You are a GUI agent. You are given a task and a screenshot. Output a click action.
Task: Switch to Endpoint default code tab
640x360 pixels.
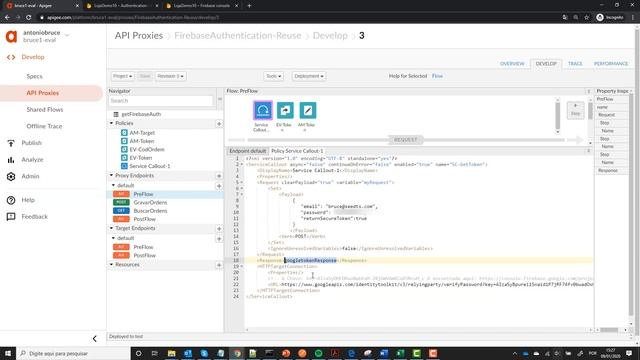[247, 151]
